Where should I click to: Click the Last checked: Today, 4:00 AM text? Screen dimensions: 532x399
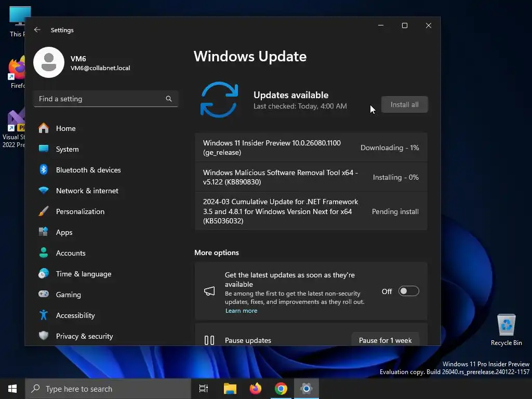(300, 106)
